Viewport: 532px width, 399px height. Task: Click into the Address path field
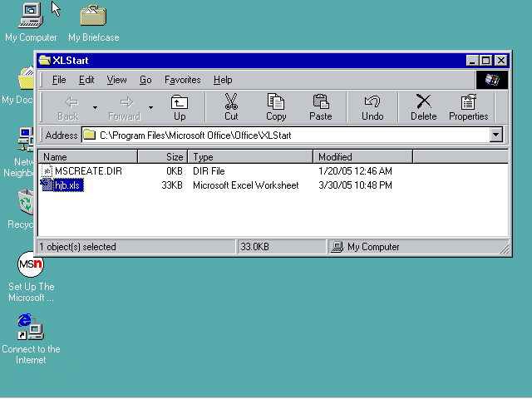[x=285, y=135]
